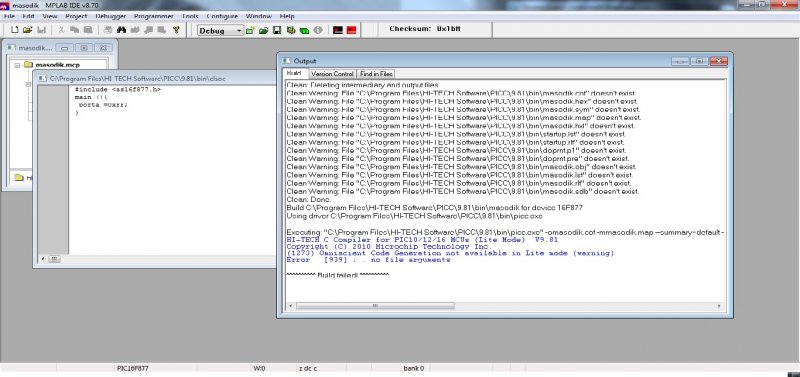This screenshot has height=377, width=800.
Task: Click the 'W:0' status bar entry
Action: click(x=259, y=368)
